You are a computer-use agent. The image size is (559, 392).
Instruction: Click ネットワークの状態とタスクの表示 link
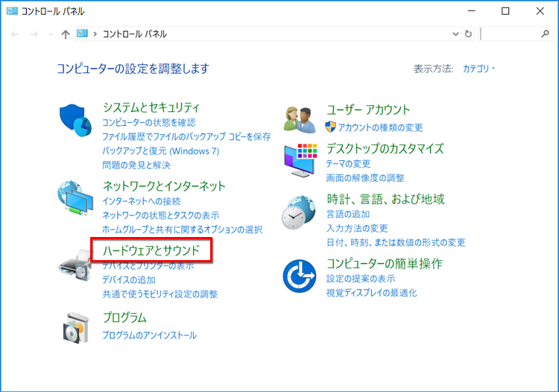[161, 215]
